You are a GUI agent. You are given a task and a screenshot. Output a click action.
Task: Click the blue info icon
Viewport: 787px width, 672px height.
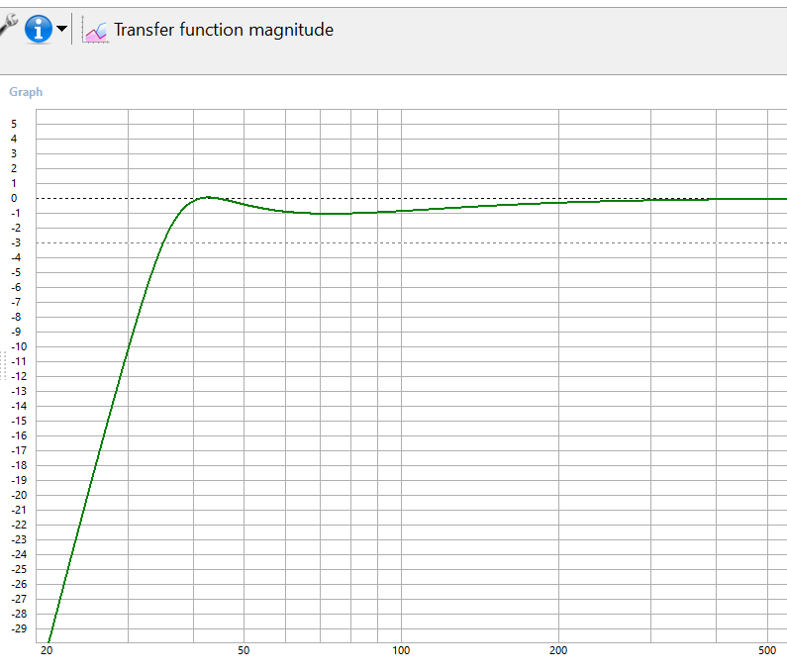(x=39, y=29)
